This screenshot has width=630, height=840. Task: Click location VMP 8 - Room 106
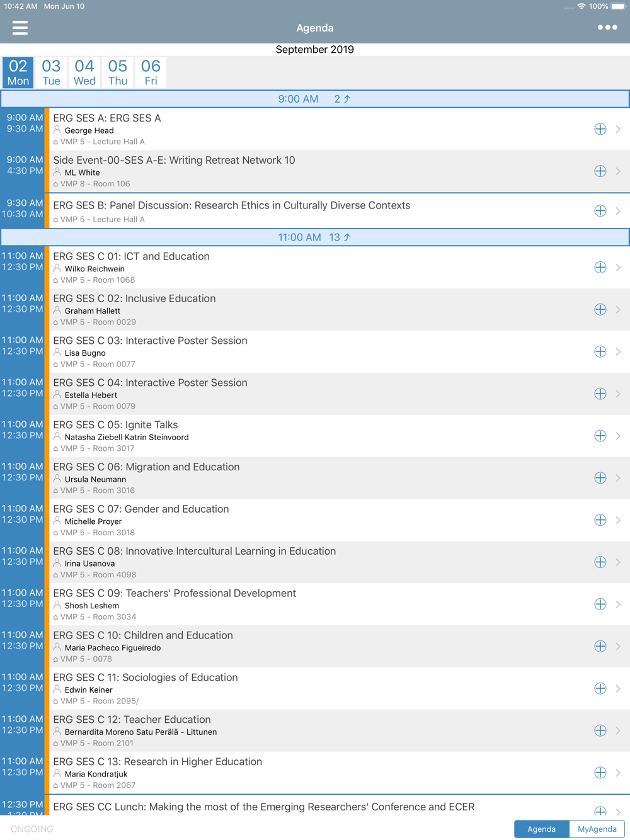tap(95, 184)
